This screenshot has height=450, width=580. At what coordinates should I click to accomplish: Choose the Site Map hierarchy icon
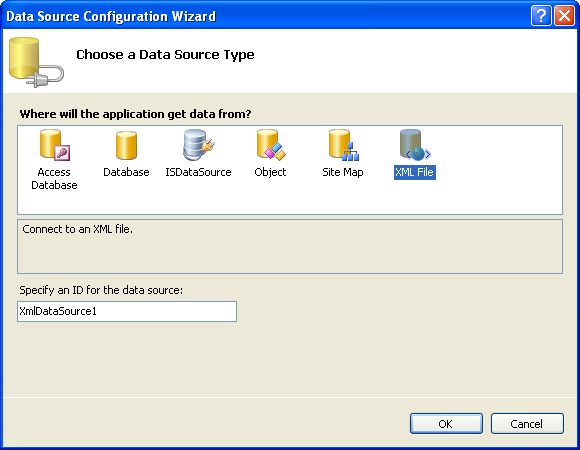pos(344,145)
